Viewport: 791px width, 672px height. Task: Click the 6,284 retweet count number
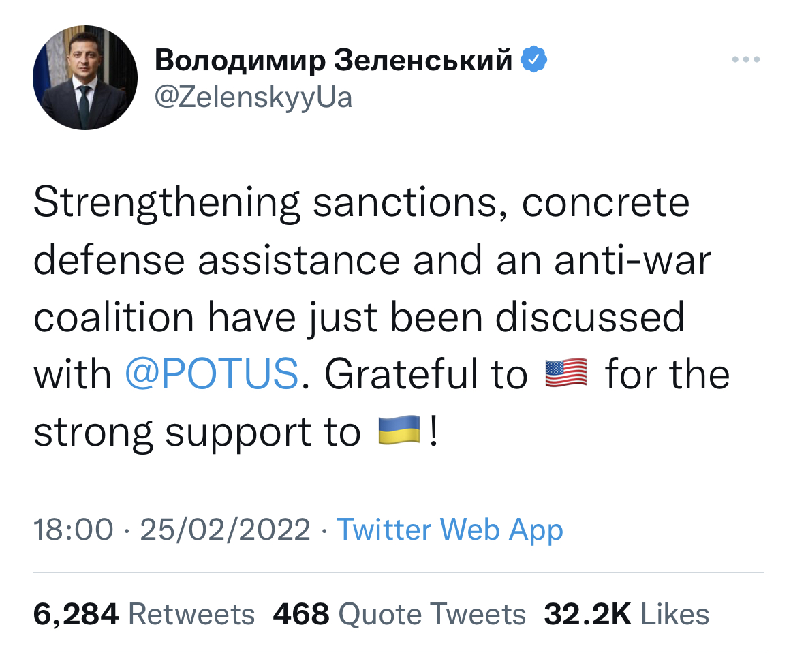click(x=76, y=614)
